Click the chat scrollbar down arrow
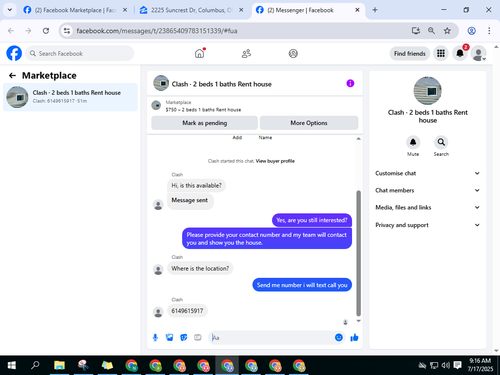The width and height of the screenshot is (500, 375). pos(359,321)
